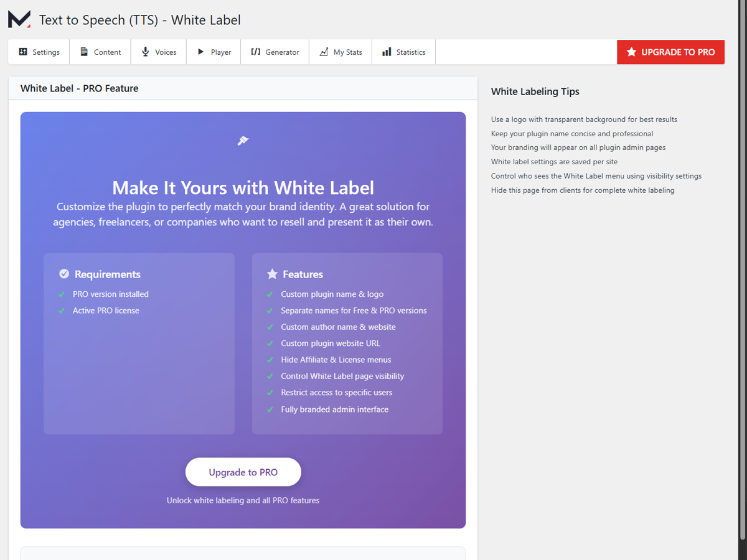Screen dimensions: 747x560
Task: Switch to the Player tab
Action: (x=214, y=52)
